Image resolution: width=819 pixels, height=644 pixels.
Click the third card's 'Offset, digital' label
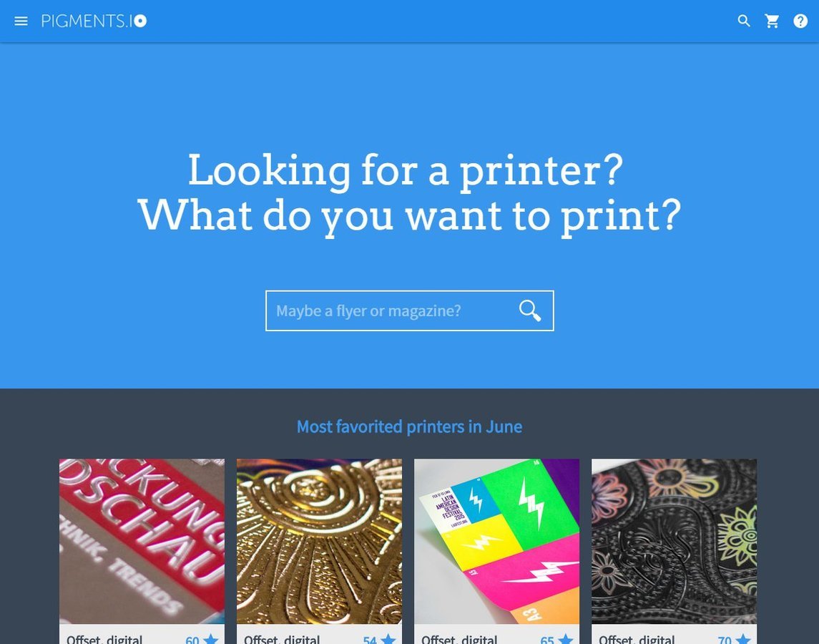(x=460, y=639)
